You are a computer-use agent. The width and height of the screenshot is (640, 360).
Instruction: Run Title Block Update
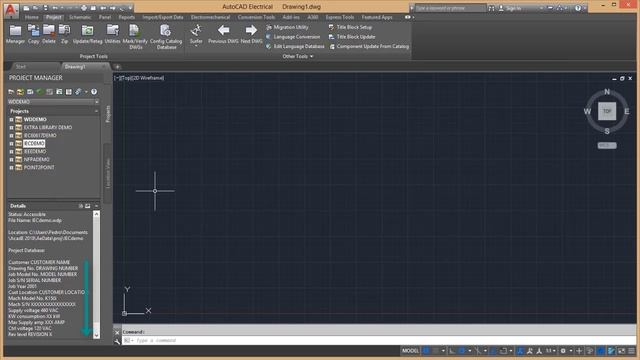click(352, 37)
